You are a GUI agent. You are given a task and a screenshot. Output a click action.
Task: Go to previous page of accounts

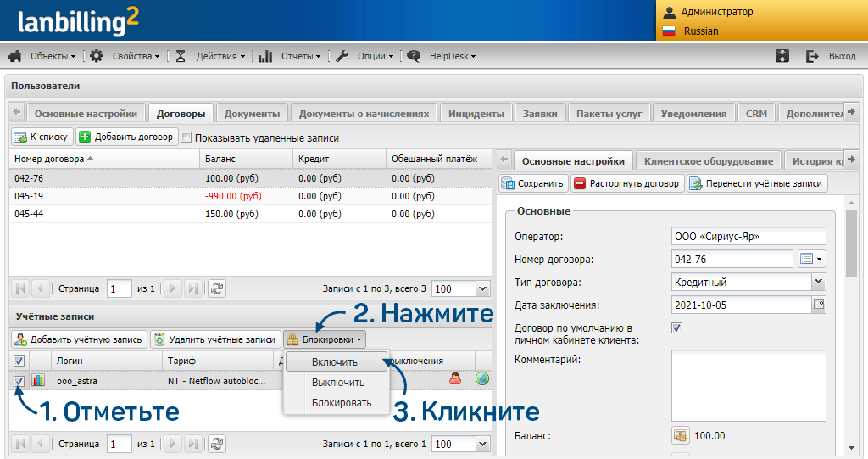pyautogui.click(x=40, y=444)
